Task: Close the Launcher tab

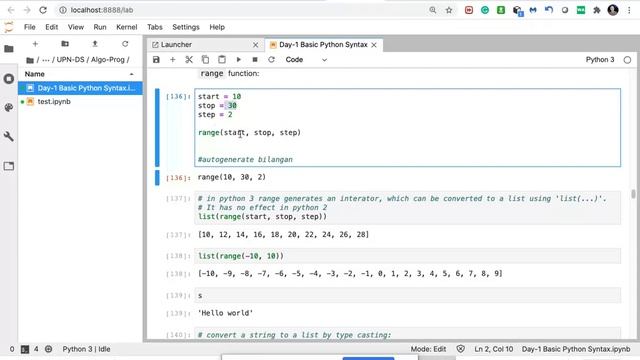Action: click(x=256, y=45)
